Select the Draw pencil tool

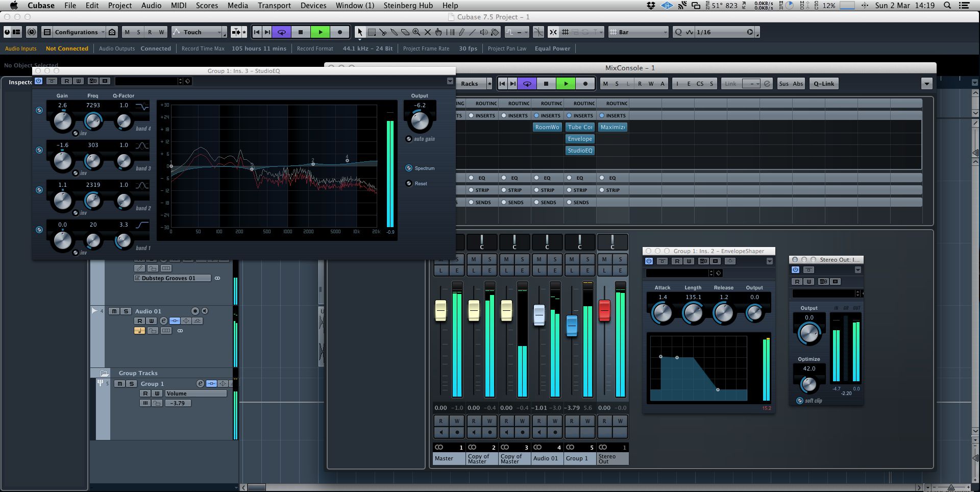pos(461,32)
